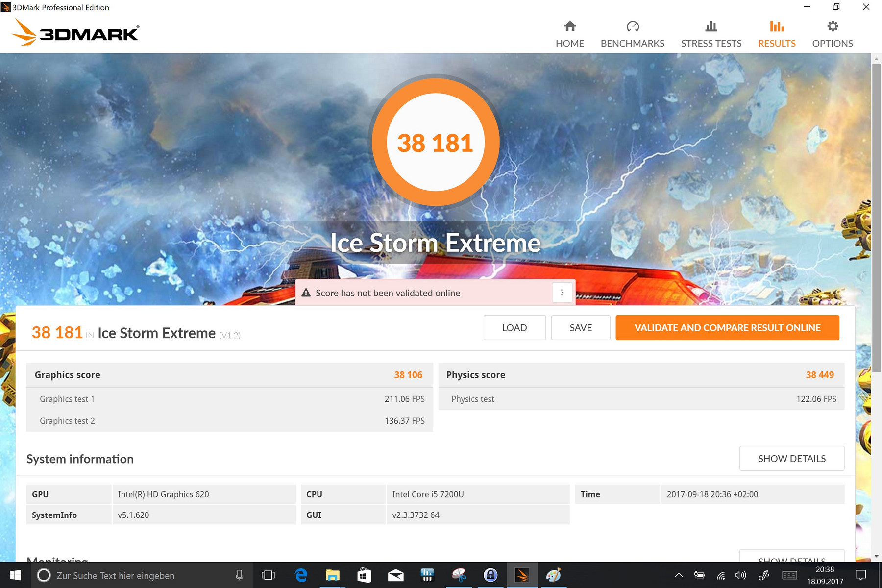Show hidden system tray icons
This screenshot has height=588, width=882.
point(679,575)
